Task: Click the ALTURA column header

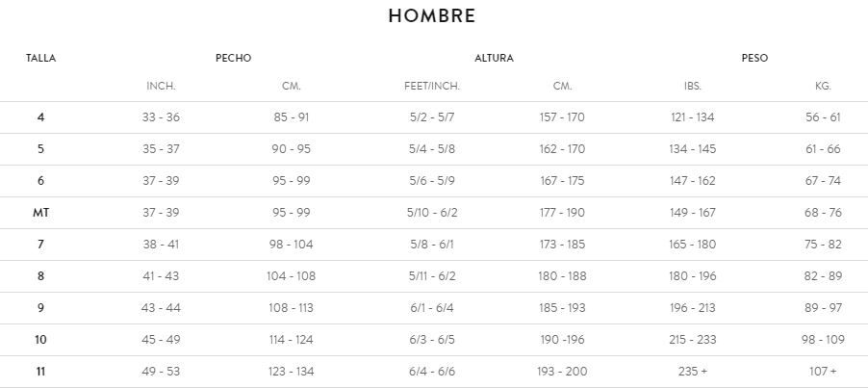Action: [494, 58]
